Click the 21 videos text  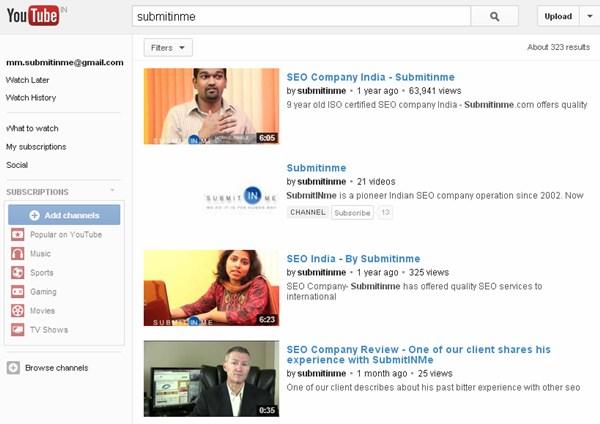pos(376,181)
